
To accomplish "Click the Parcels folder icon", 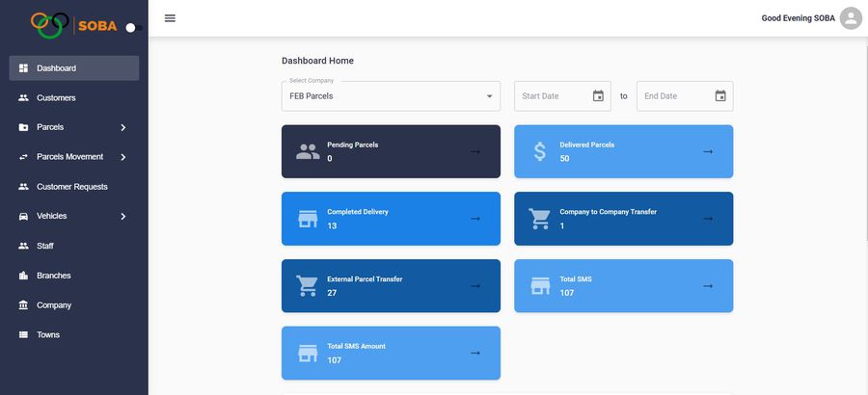I will [23, 127].
